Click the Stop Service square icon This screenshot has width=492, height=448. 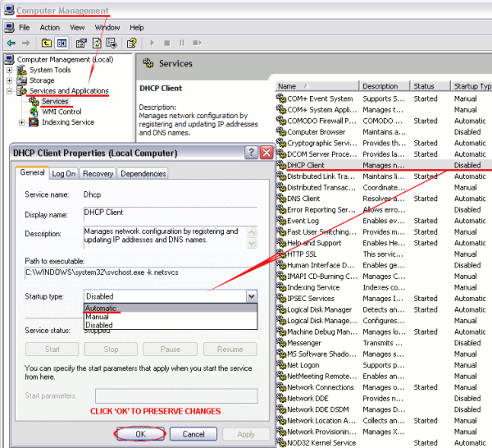click(167, 43)
